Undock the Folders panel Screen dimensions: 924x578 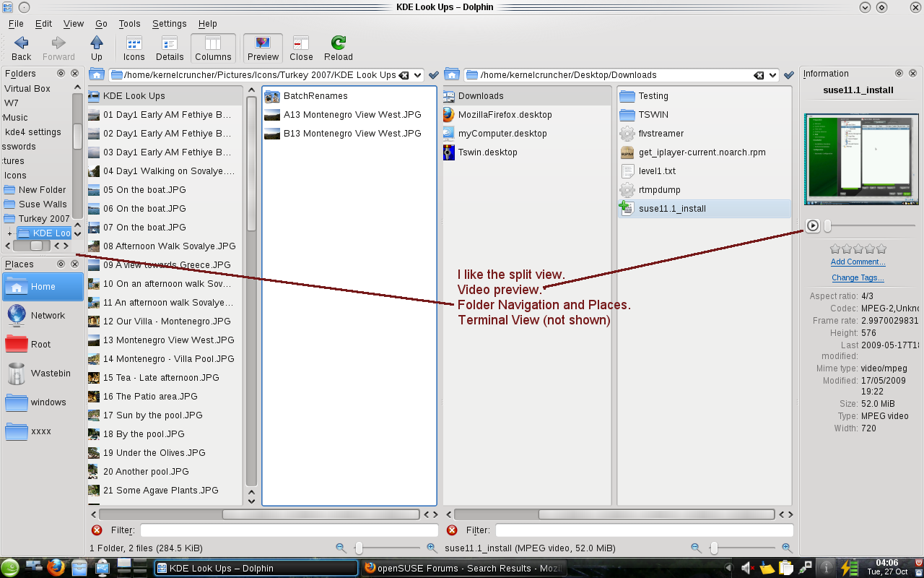point(61,73)
